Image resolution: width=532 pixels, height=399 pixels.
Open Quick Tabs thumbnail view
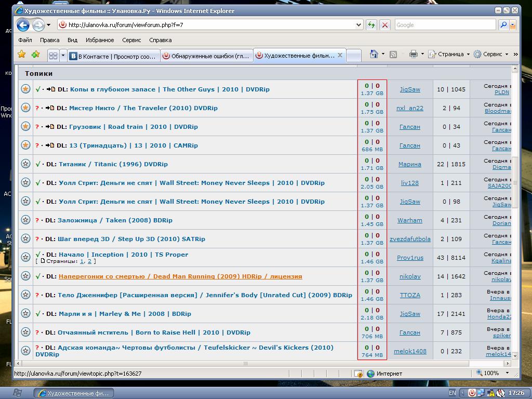[x=53, y=55]
